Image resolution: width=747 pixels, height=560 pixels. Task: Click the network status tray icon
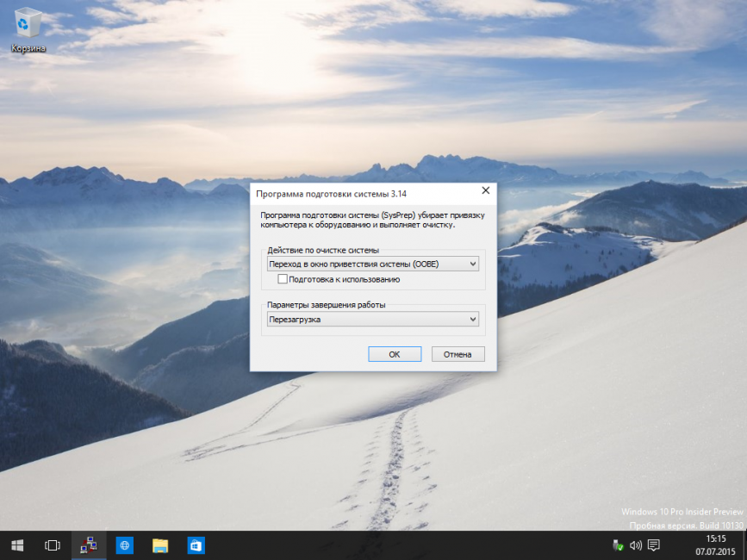tap(617, 545)
